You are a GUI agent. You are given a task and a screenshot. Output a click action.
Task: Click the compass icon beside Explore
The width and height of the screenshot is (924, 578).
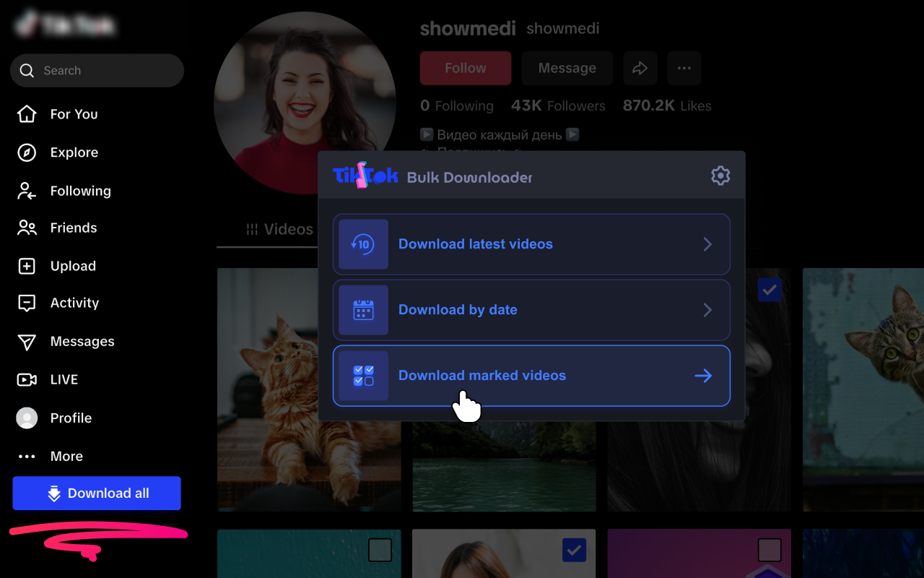pyautogui.click(x=27, y=152)
